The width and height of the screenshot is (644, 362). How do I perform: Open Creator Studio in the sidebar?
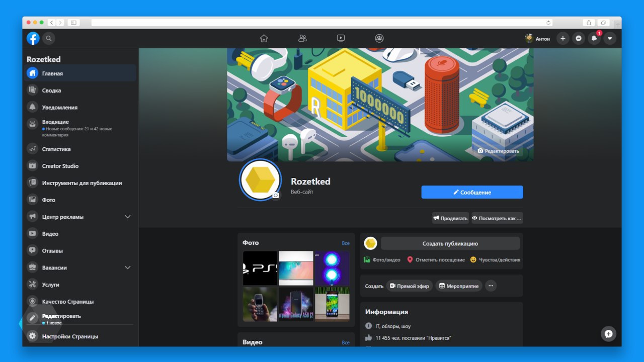click(x=80, y=166)
